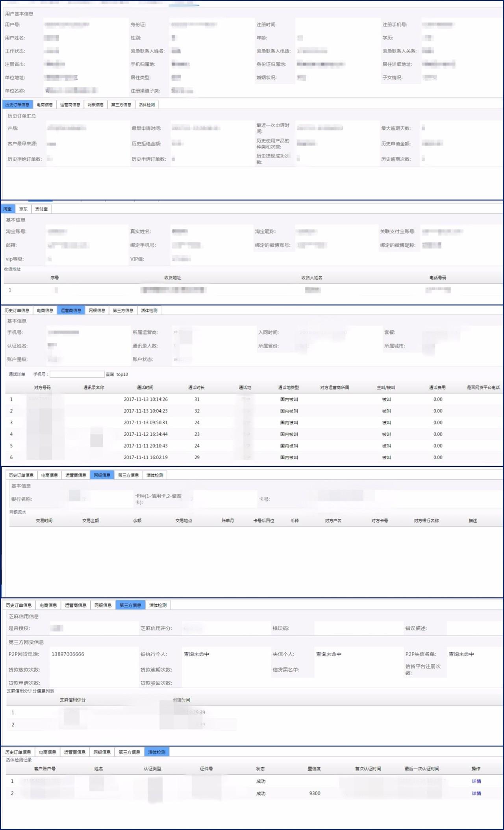The width and height of the screenshot is (504, 830).
Task: Open 运营商信息 tab above 历史订单汇总 section
Action: tap(70, 104)
